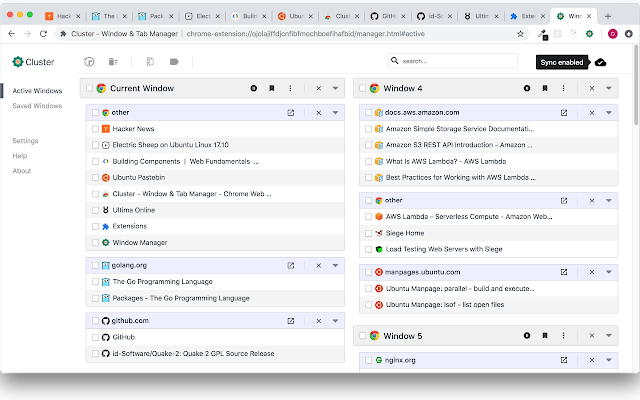Go back with the browser back arrow
The height and width of the screenshot is (400, 640).
pyautogui.click(x=11, y=34)
